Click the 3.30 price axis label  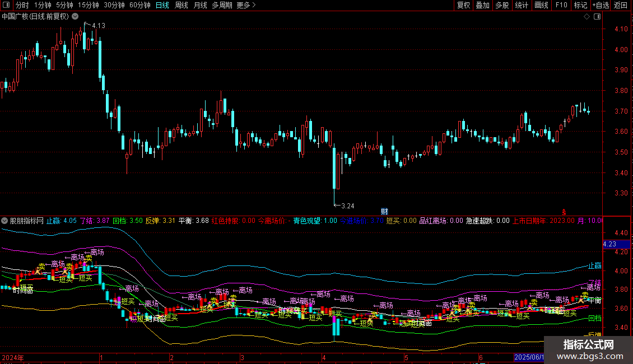621,193
